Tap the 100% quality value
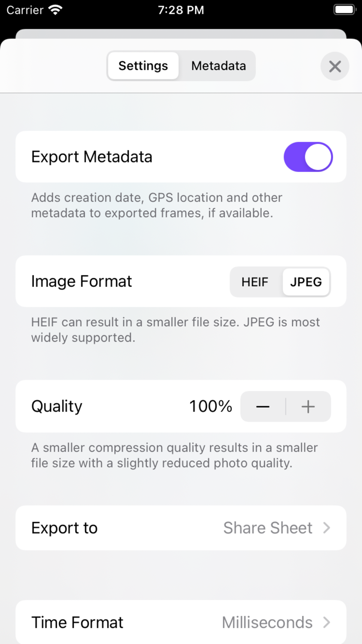The height and width of the screenshot is (644, 362). (x=211, y=406)
